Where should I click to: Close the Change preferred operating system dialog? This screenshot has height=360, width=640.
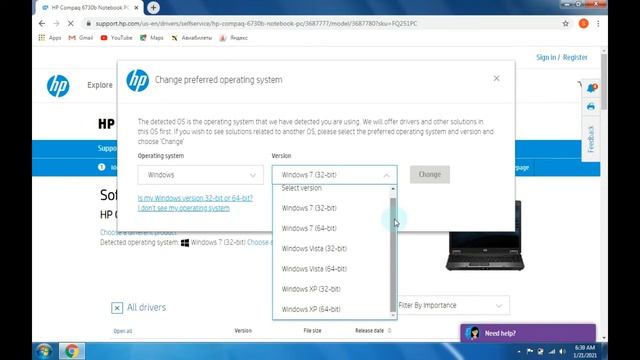pos(496,78)
